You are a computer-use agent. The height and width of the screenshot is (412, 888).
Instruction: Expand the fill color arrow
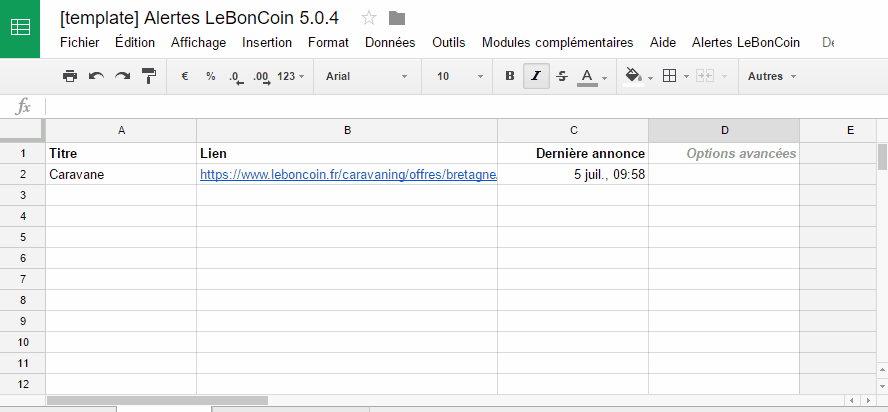coord(650,77)
